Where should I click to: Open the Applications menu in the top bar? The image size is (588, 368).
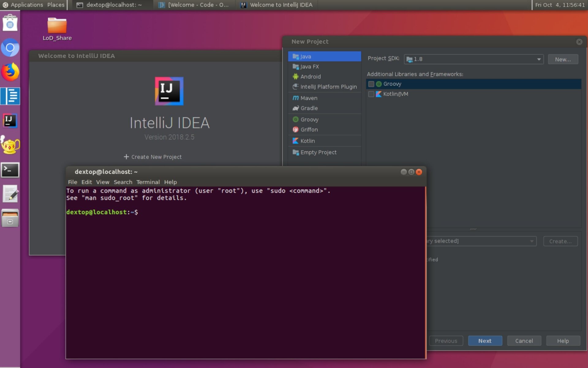point(26,5)
